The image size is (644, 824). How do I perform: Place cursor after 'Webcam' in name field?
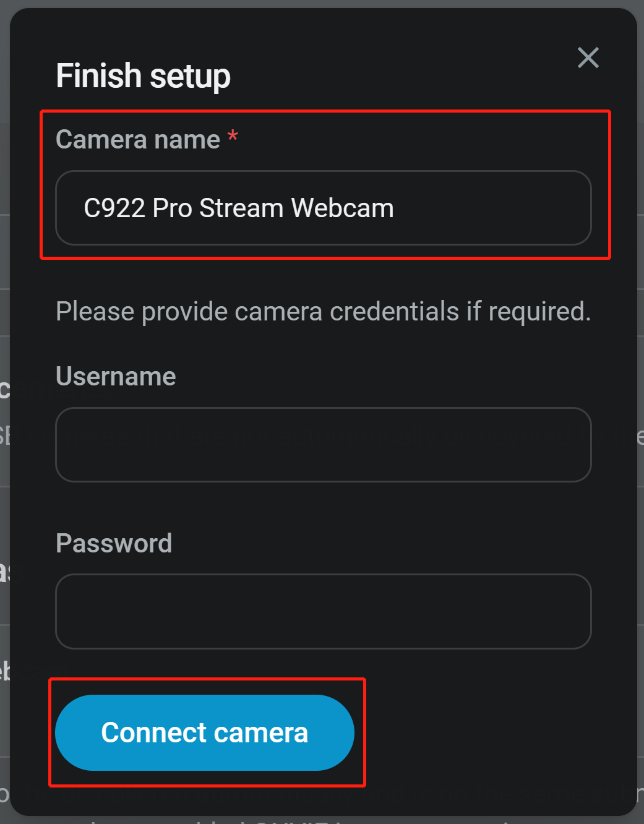click(395, 208)
